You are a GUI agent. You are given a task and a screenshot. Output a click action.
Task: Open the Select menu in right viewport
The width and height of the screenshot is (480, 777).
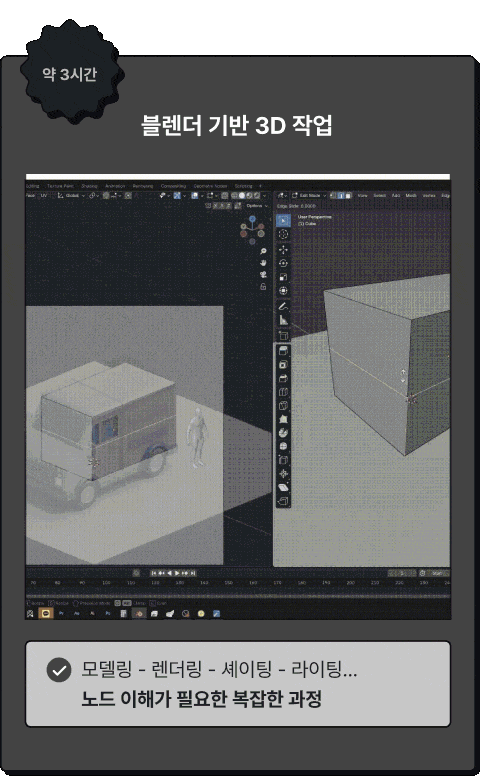380,196
